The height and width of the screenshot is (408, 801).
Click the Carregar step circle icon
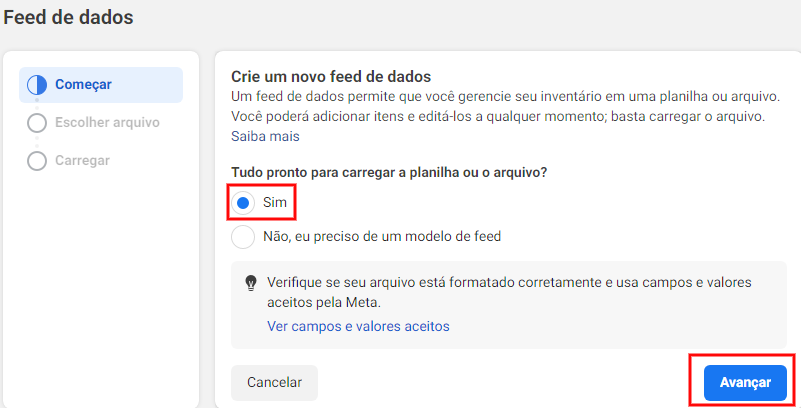(37, 161)
